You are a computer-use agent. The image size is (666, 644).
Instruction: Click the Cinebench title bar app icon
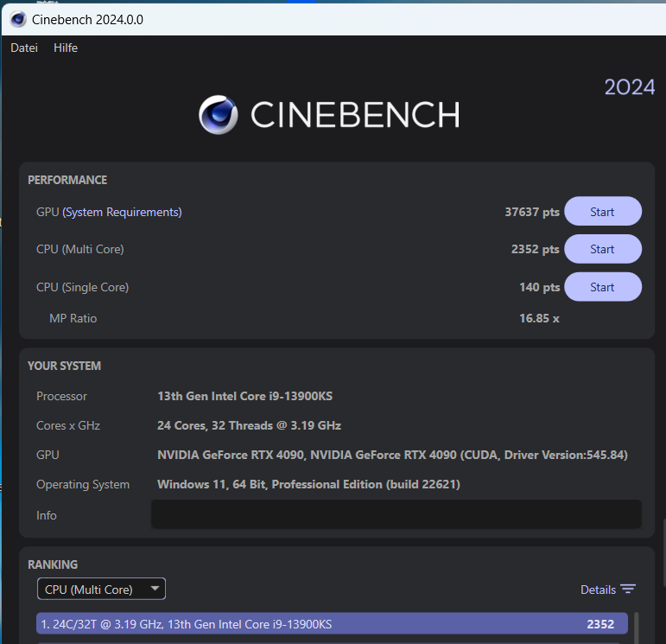point(18,20)
